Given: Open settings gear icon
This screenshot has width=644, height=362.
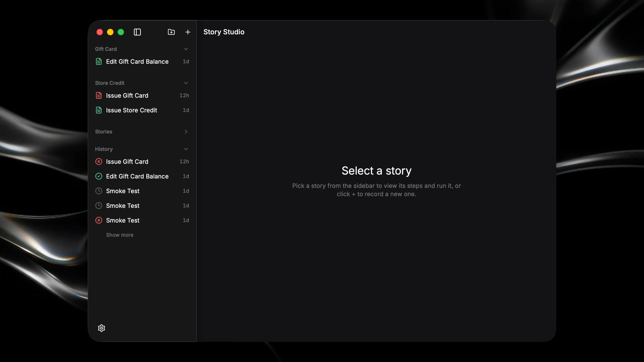Looking at the screenshot, I should click(x=101, y=328).
